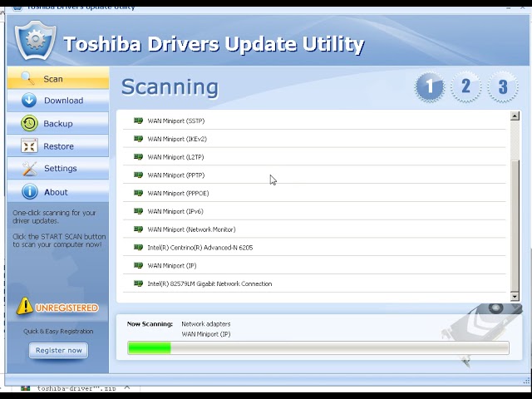This screenshot has width=532, height=399.
Task: Click the adapter icon for WAN Miniport (SSTP)
Action: (x=138, y=121)
